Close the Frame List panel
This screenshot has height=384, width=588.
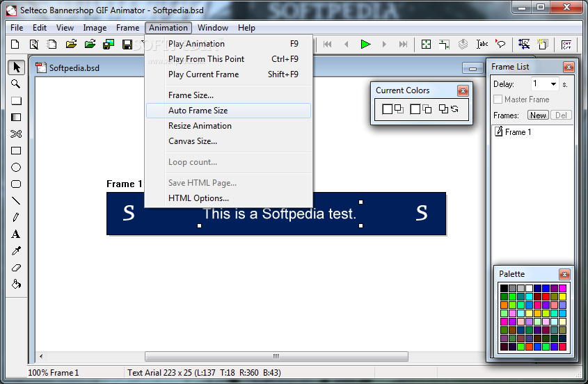(x=569, y=67)
